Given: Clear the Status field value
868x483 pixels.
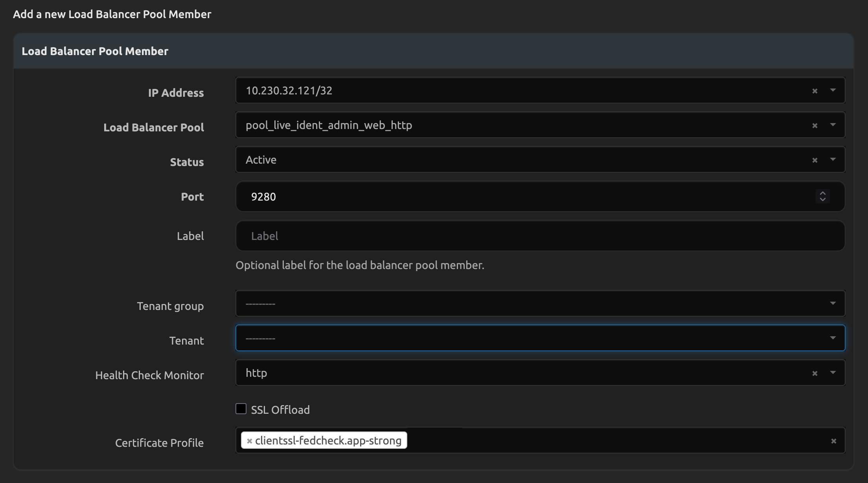Looking at the screenshot, I should click(x=815, y=160).
